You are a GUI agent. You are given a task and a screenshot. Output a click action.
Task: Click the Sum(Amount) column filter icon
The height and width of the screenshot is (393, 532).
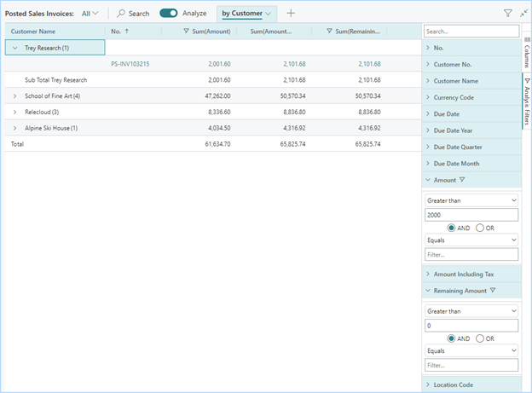click(186, 31)
